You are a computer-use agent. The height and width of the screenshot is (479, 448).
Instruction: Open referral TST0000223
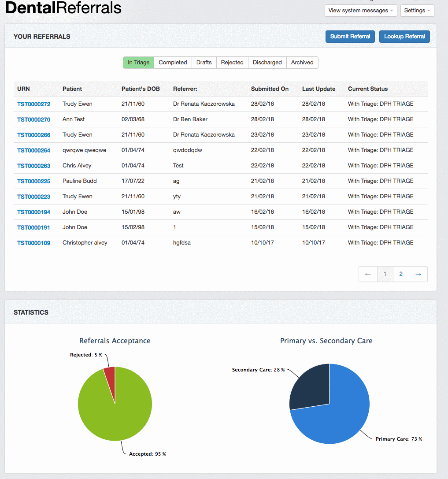[33, 197]
